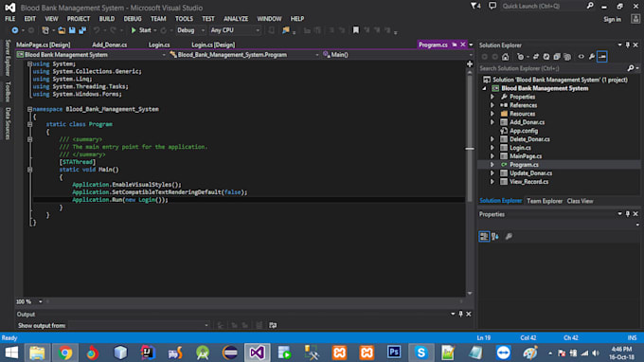Switch to the Add_Donar.cs tab

point(109,45)
